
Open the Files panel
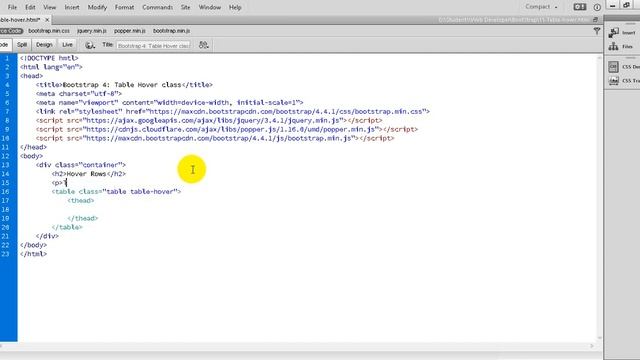[x=621, y=47]
